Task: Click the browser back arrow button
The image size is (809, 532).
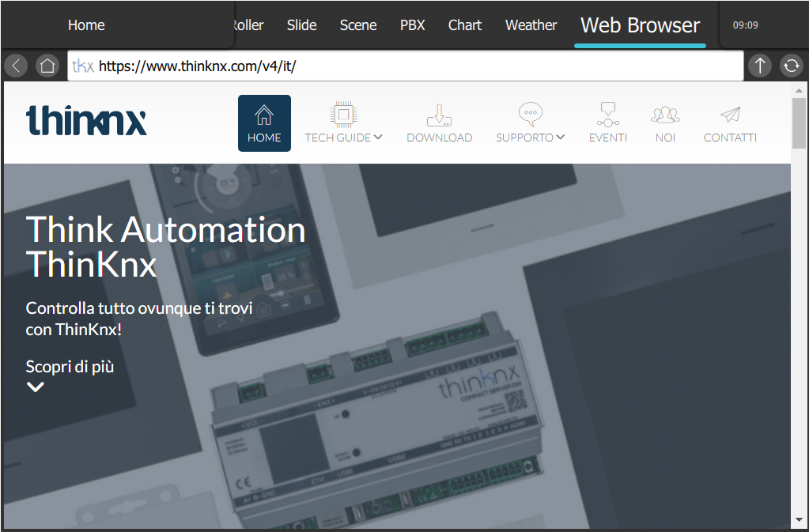Action: coord(16,66)
